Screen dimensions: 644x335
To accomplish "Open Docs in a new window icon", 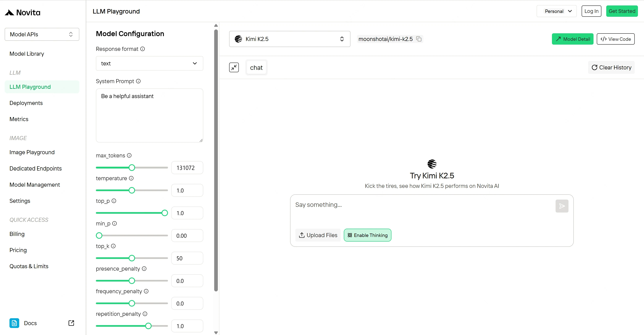I will click(71, 323).
